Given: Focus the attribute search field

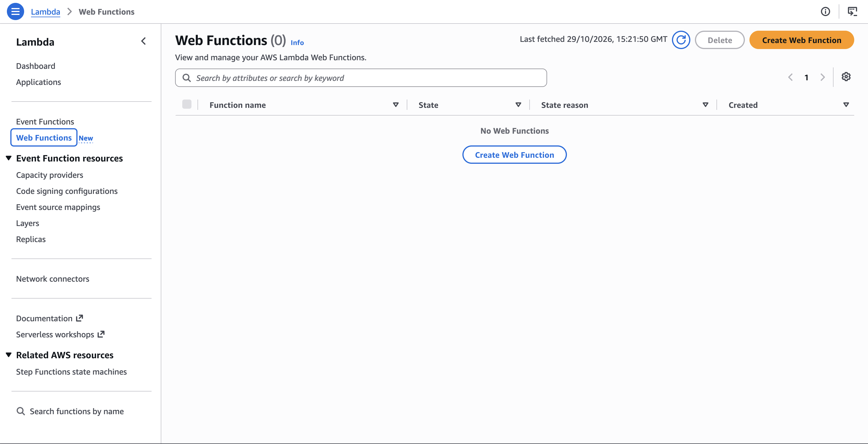Looking at the screenshot, I should click(x=361, y=78).
